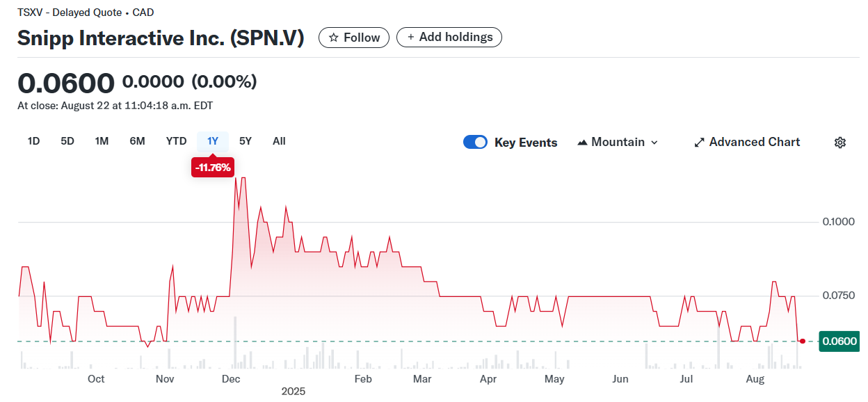Click the Oct label on time axis
Image resolution: width=868 pixels, height=402 pixels.
click(x=96, y=379)
